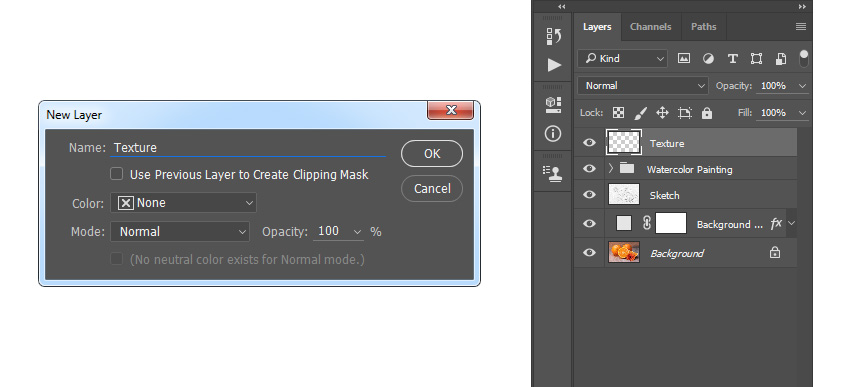Screen dimensions: 850x387
Task: Open the History panel icon
Action: [553, 36]
